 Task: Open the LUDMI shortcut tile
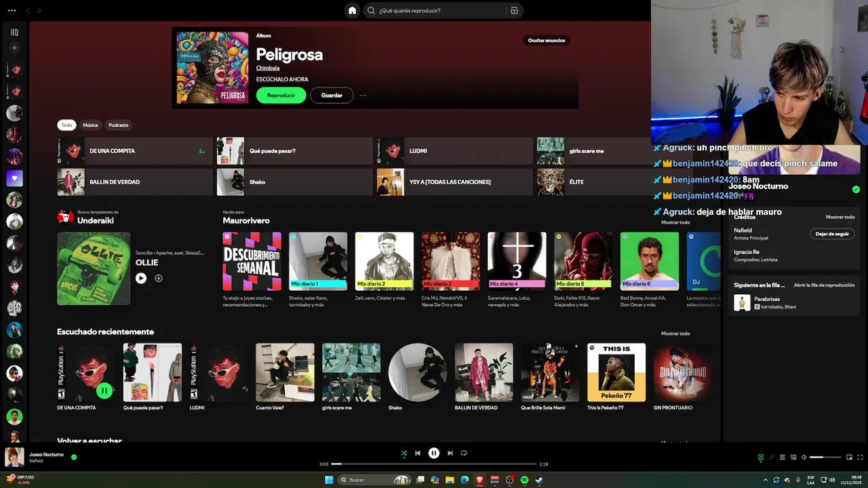pos(455,151)
